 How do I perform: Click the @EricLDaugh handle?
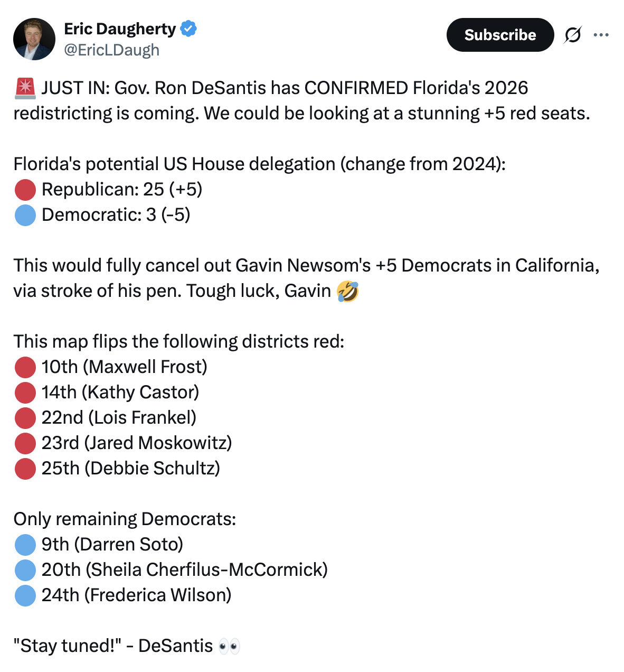(x=111, y=50)
